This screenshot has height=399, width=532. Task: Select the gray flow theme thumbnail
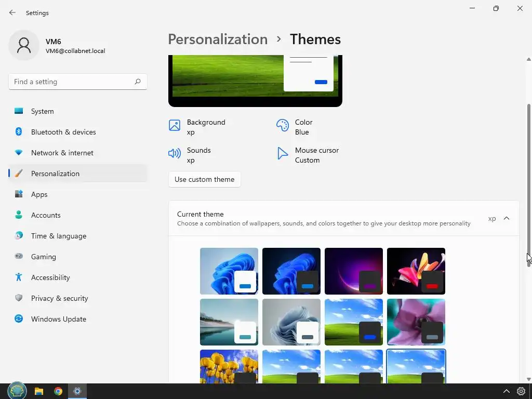291,322
